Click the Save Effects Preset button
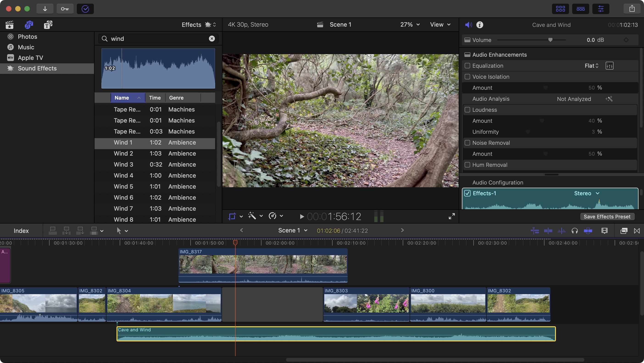 [x=607, y=216]
